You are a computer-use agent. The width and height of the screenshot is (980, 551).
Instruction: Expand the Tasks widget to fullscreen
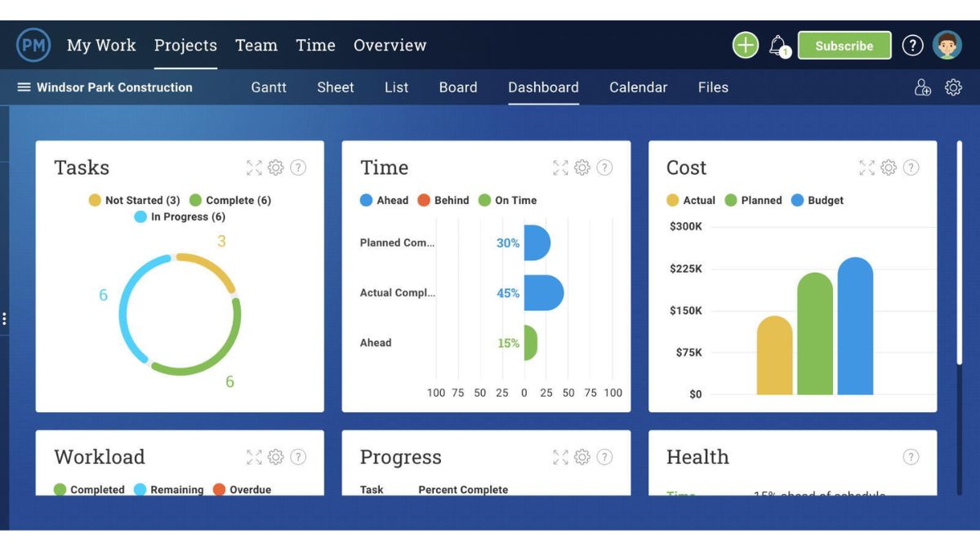point(254,167)
